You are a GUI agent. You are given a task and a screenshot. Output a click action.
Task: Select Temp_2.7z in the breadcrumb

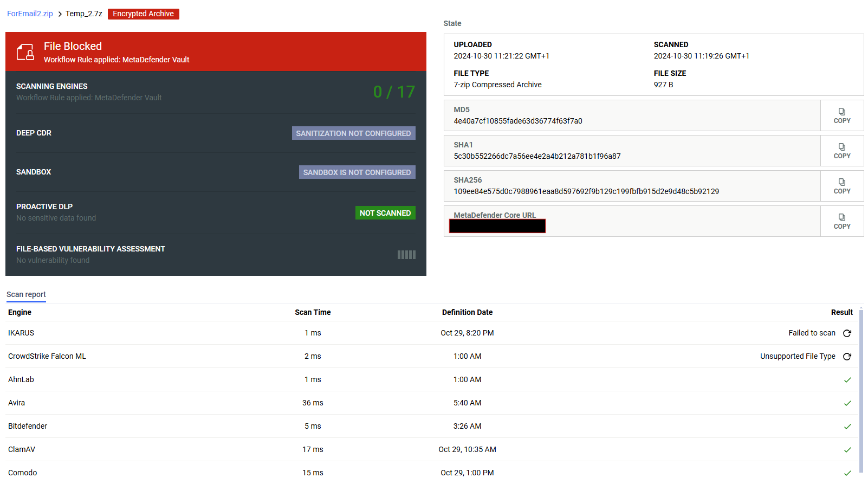(84, 14)
